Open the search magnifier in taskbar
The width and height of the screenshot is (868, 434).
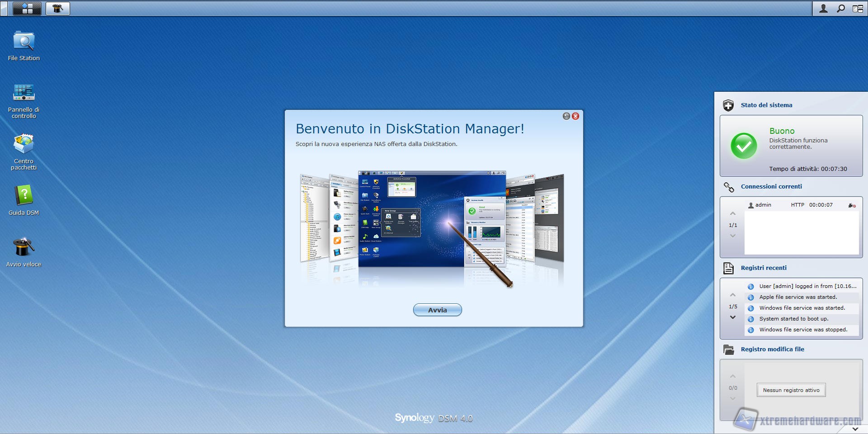coord(841,9)
